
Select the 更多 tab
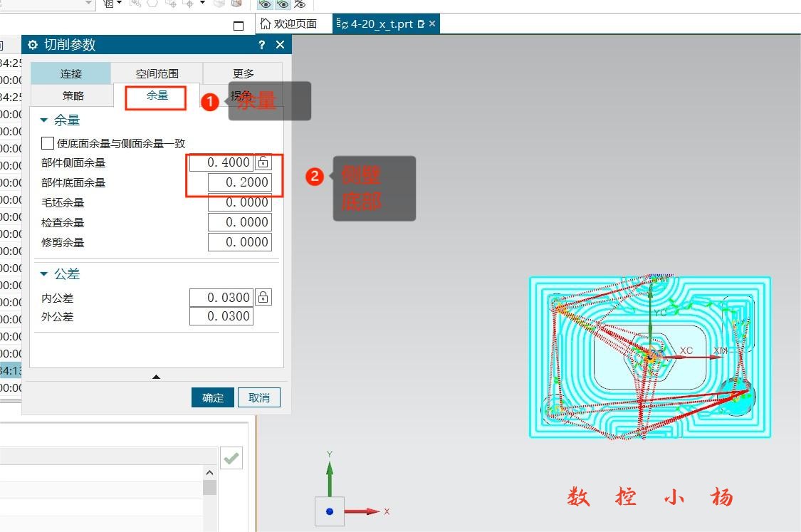coord(243,73)
